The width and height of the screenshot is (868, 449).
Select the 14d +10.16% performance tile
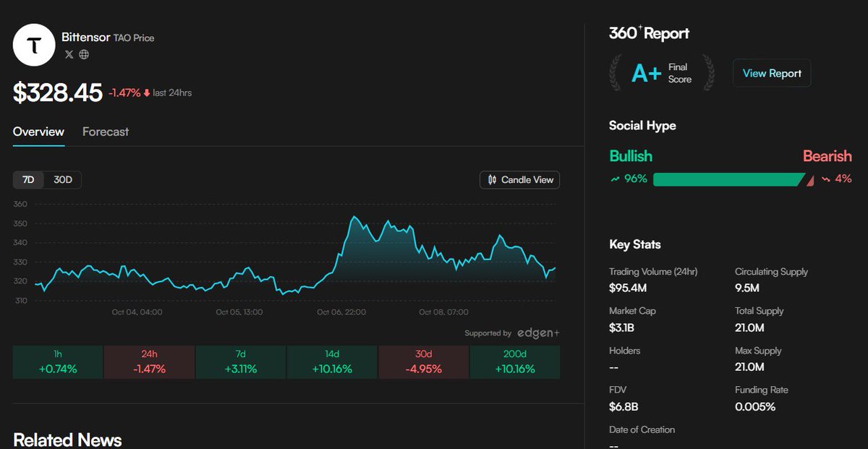click(x=332, y=362)
